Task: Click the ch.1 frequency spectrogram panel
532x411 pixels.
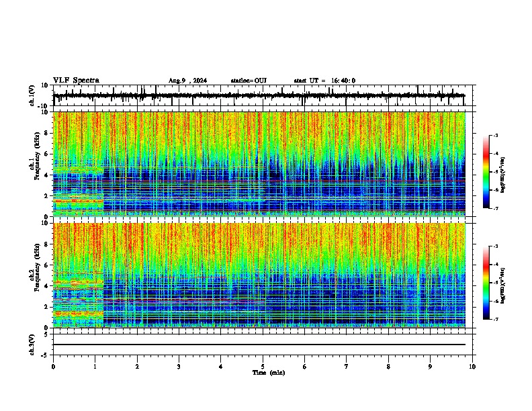Action: [259, 164]
